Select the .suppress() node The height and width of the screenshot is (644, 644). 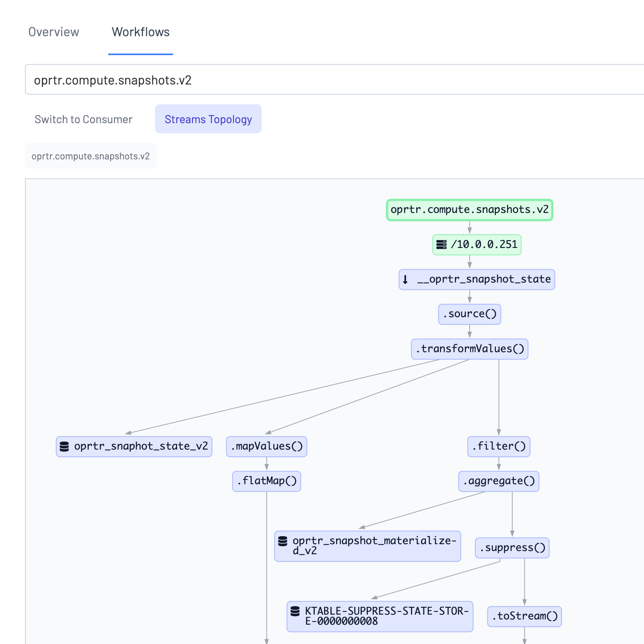(x=512, y=548)
